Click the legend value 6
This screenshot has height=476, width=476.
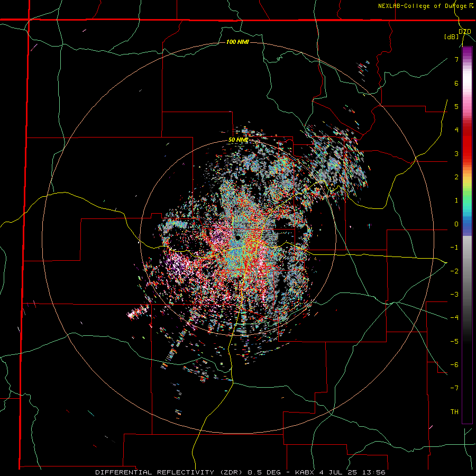coord(456,83)
